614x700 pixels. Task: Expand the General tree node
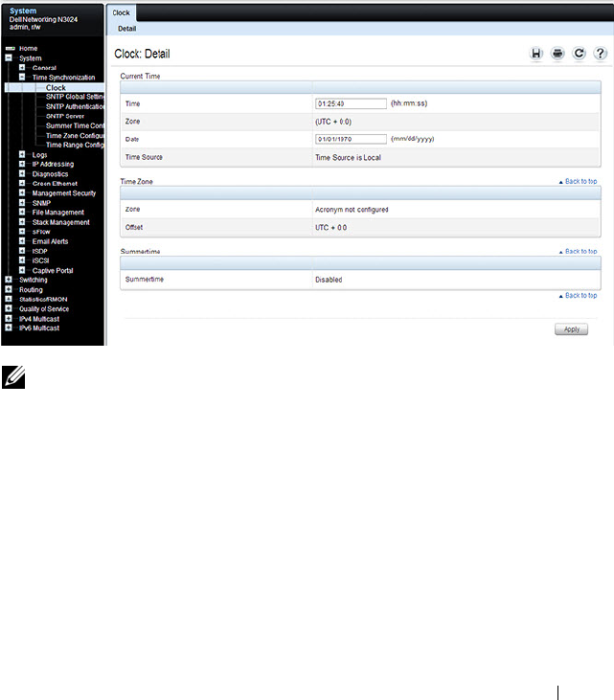pos(22,67)
